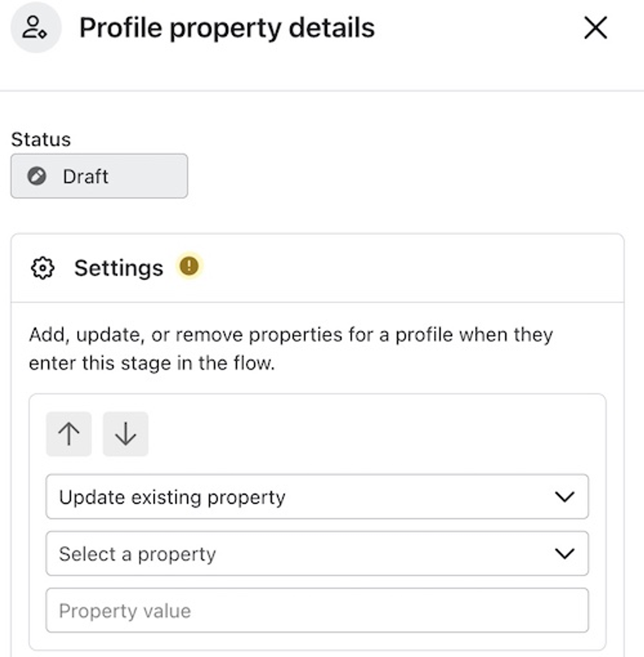The width and height of the screenshot is (644, 657).
Task: Move the property up with up arrow
Action: point(69,434)
